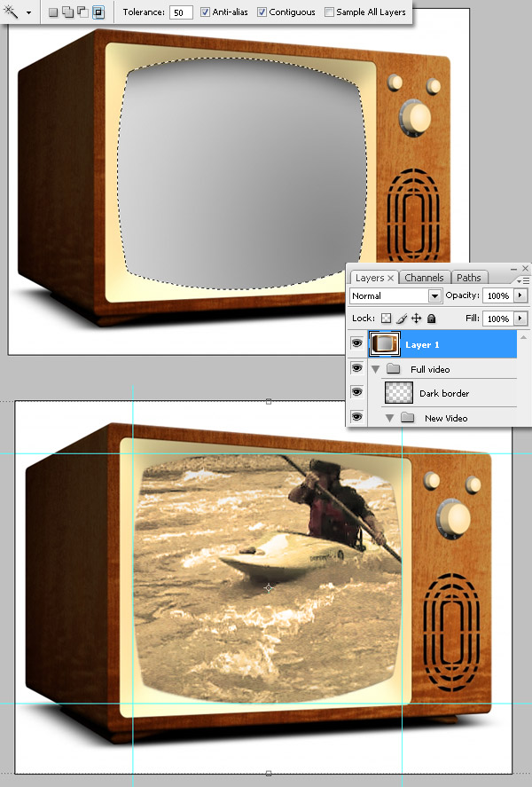Viewport: 532px width, 787px height.
Task: Collapse the New Video group triangle
Action: click(389, 418)
